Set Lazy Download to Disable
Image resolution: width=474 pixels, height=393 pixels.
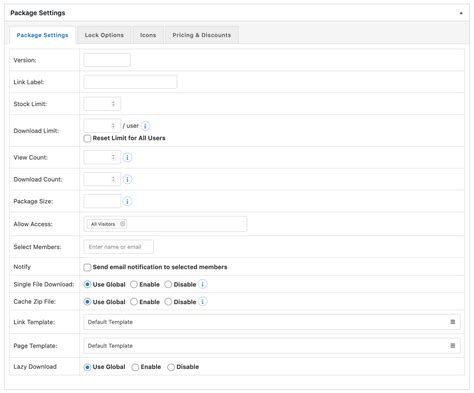[x=171, y=367]
